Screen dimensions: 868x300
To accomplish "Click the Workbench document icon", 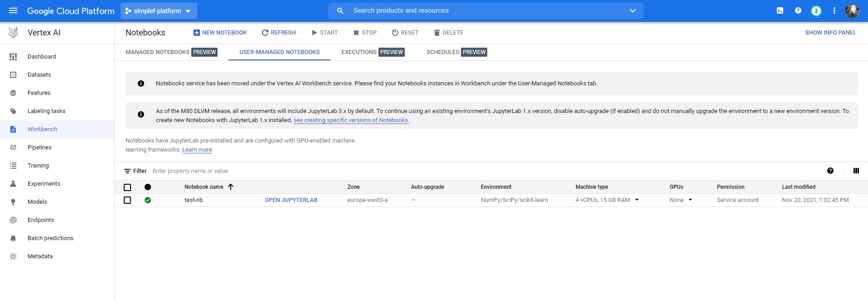I will coord(13,129).
